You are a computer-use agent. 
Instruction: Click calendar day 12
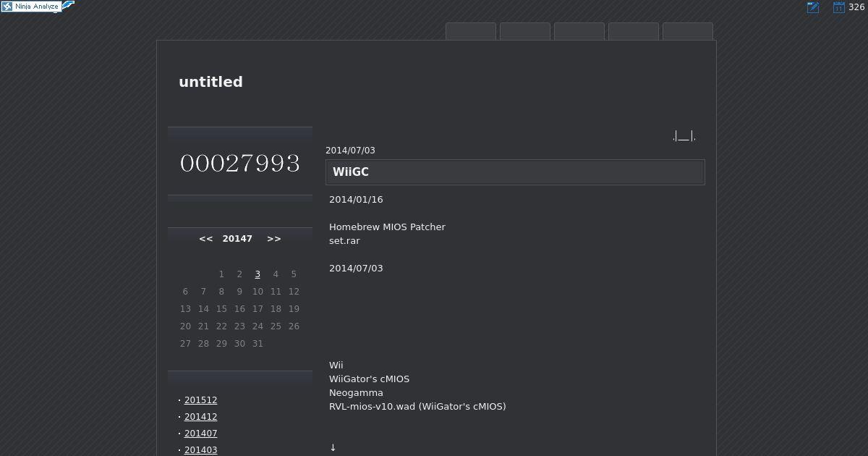pyautogui.click(x=294, y=292)
